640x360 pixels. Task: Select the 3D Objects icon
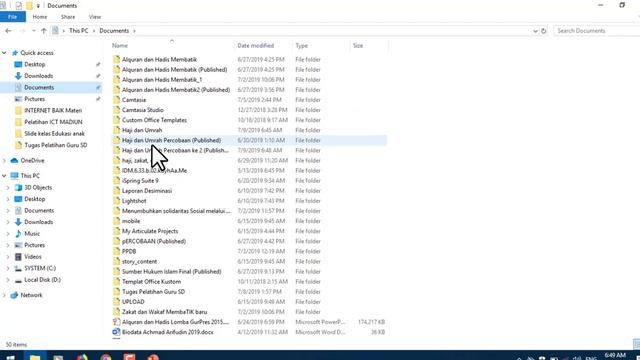(18, 188)
